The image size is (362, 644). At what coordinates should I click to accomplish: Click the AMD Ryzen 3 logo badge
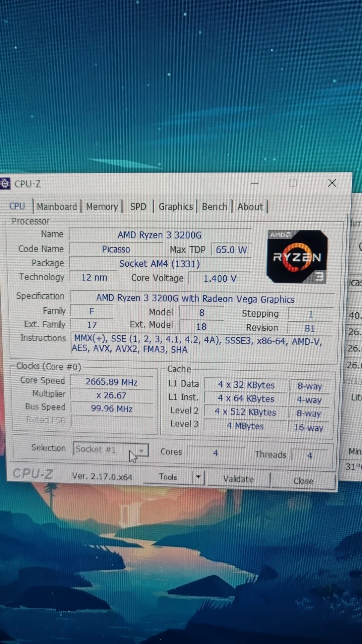point(297,256)
